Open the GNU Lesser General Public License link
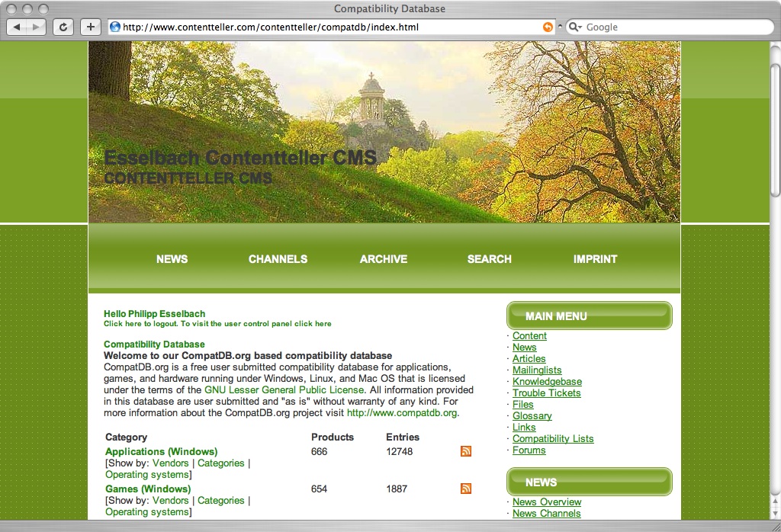Viewport: 781px width, 532px height. [284, 390]
